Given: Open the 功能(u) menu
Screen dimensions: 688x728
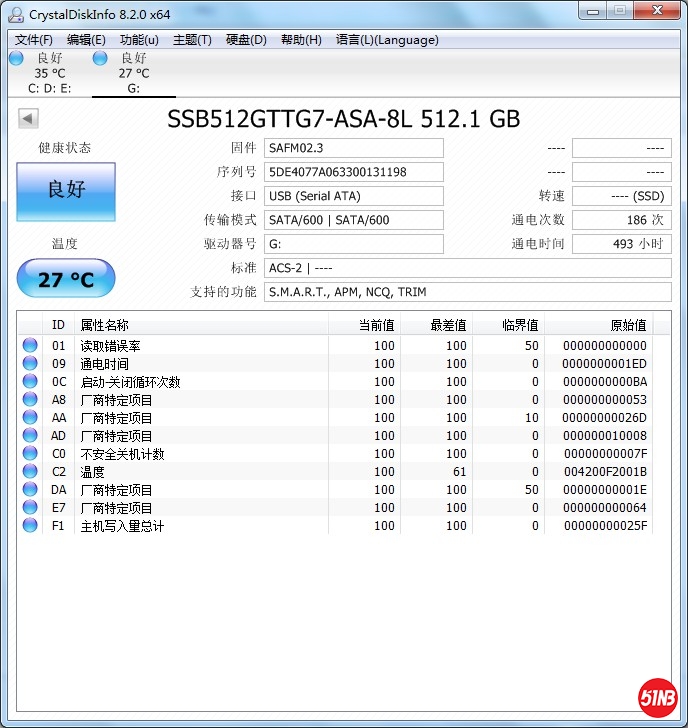Looking at the screenshot, I should tap(139, 40).
